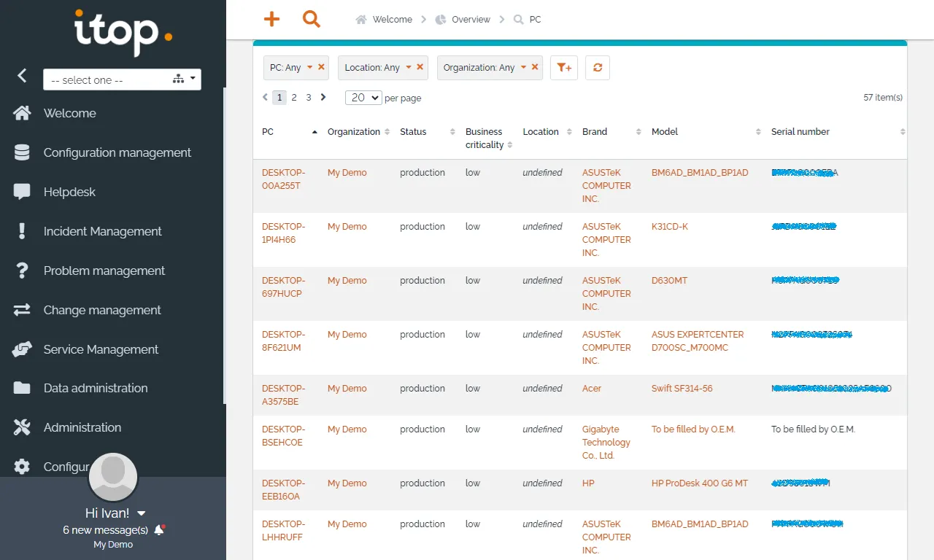Viewport: 934px width, 560px height.
Task: Sort by the Organization column header
Action: coord(358,132)
